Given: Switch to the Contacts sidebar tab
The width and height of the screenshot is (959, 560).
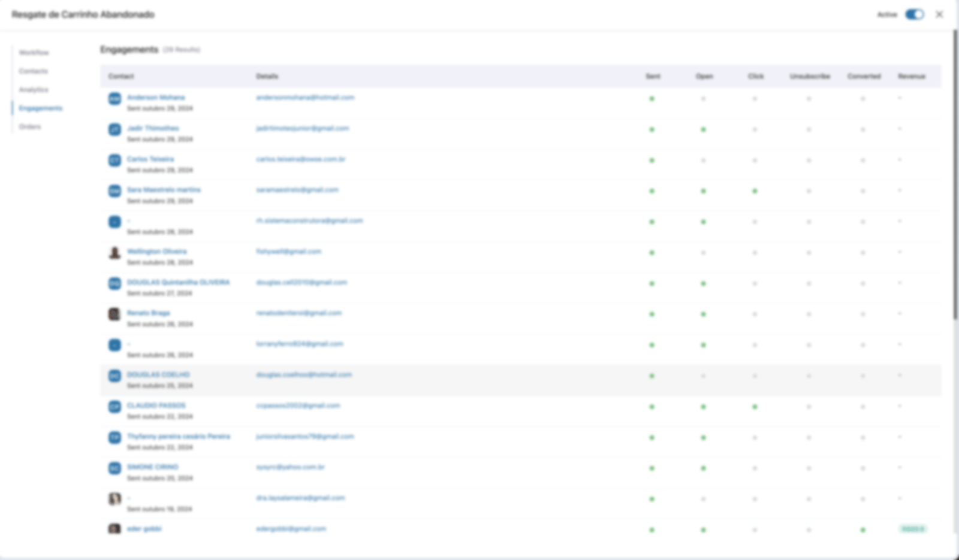Looking at the screenshot, I should 34,71.
